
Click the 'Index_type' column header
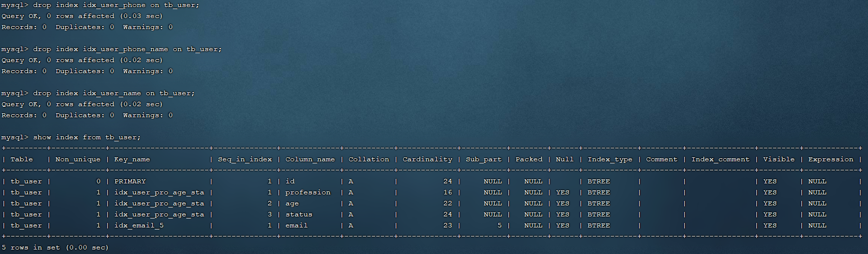click(x=610, y=159)
